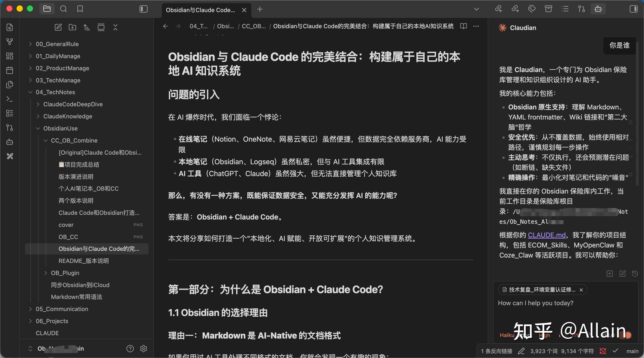Open graph view from the ribbon
The width and height of the screenshot is (644, 358).
9,42
